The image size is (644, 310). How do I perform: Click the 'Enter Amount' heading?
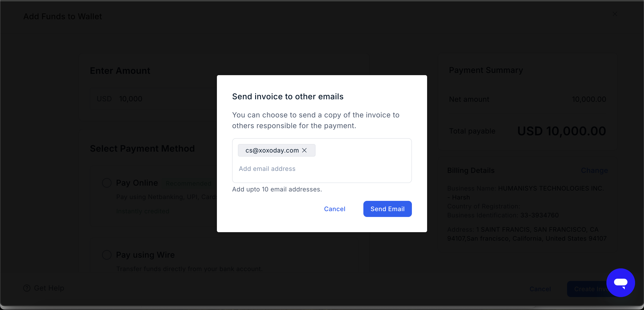point(120,71)
